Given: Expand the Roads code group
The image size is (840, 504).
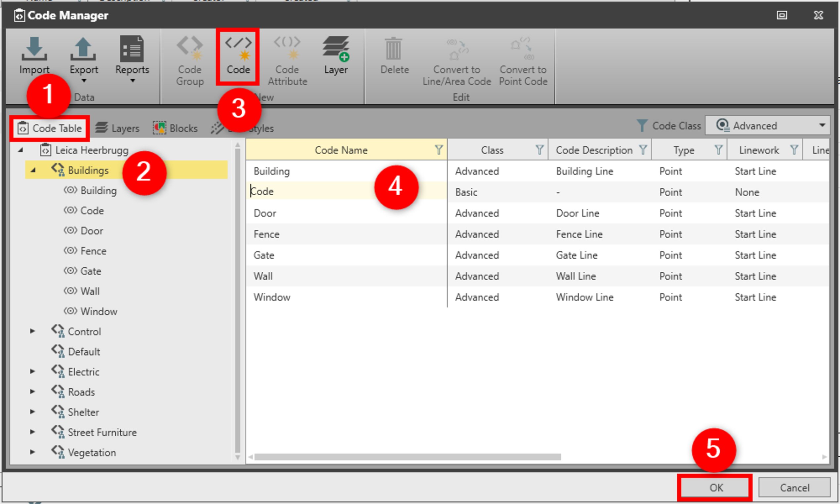Looking at the screenshot, I should (x=33, y=392).
